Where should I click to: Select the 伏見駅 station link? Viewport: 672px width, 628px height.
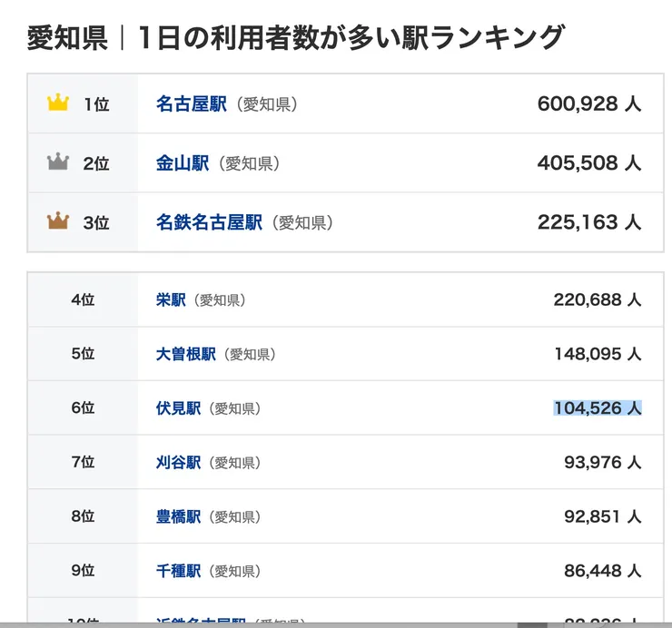click(x=178, y=408)
